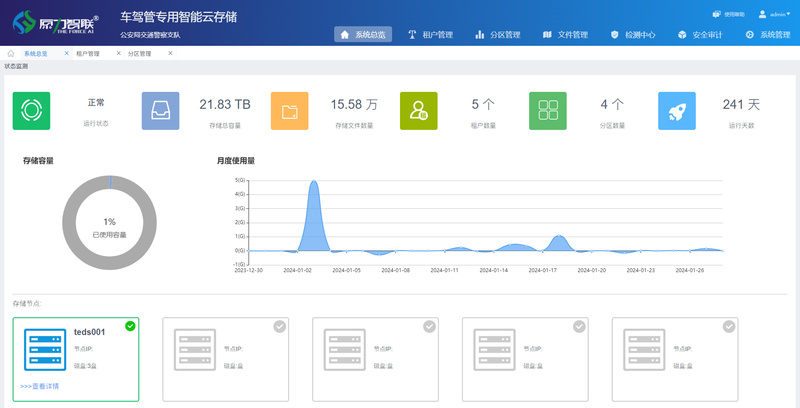Screen dimensions: 800x408
Task: Close the 分区管理 page tab
Action: [x=170, y=53]
